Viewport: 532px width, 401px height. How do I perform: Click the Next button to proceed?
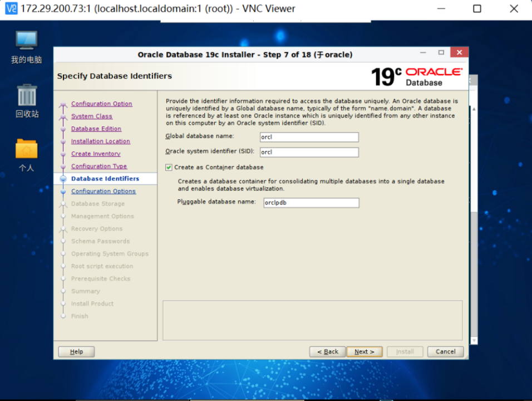(x=364, y=351)
